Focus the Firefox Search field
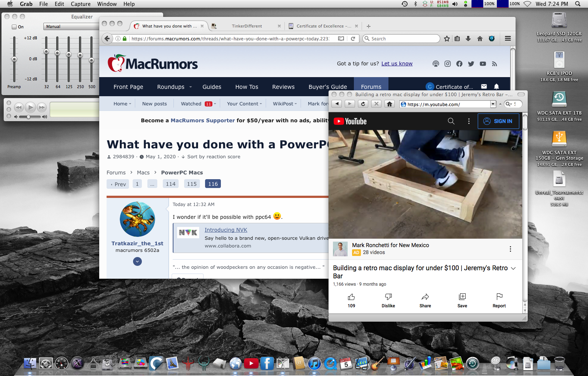 pyautogui.click(x=401, y=39)
